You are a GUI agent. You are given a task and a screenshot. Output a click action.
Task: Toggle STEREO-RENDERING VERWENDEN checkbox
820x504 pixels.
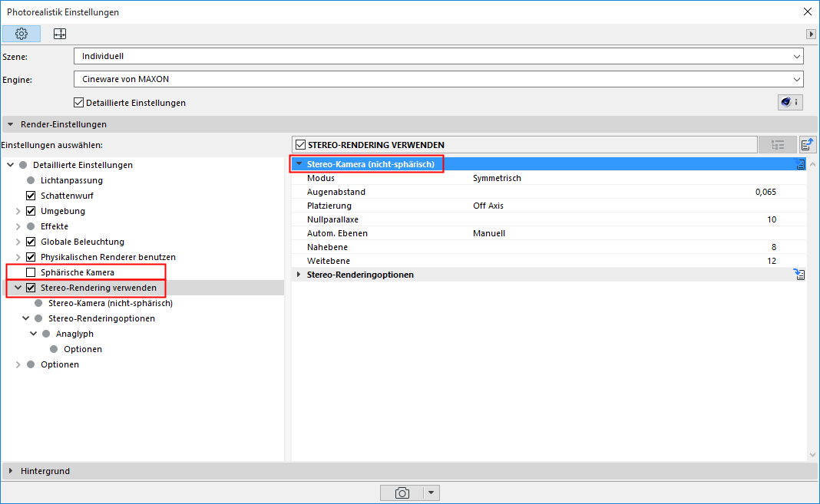click(x=301, y=145)
